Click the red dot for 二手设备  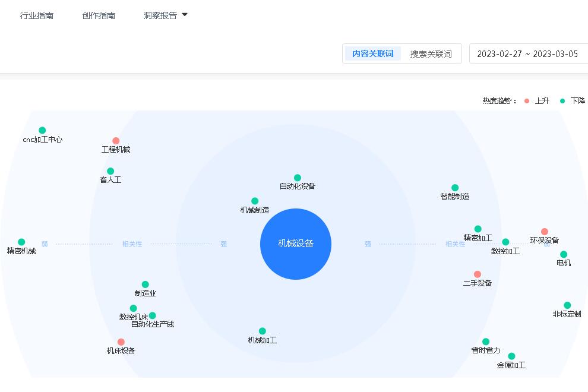coord(478,274)
